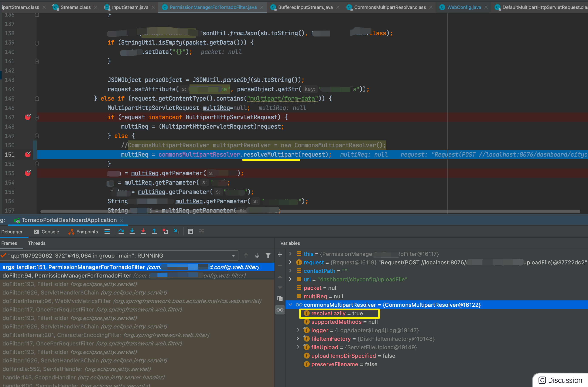Open the Frames tab
The width and height of the screenshot is (588, 387).
(9, 243)
